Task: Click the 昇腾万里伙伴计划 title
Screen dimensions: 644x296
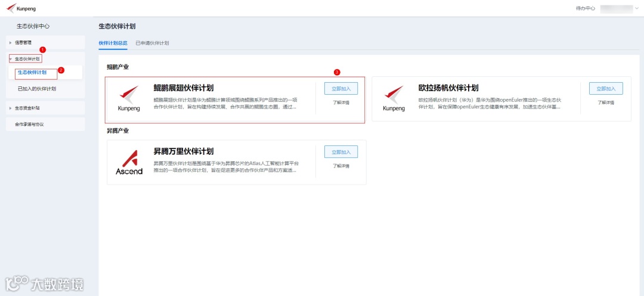Action: click(183, 151)
